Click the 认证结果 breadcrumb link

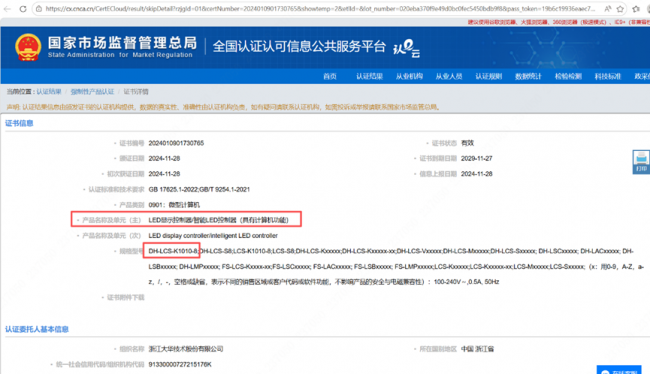49,92
